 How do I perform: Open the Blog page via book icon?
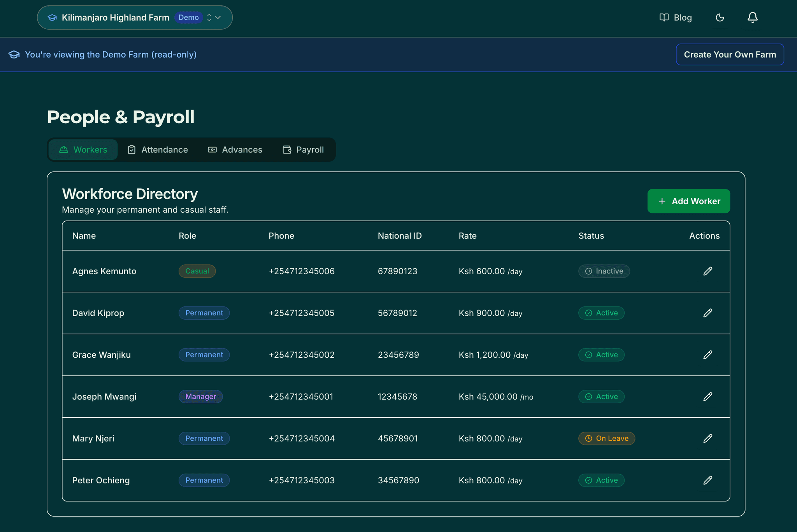point(664,17)
